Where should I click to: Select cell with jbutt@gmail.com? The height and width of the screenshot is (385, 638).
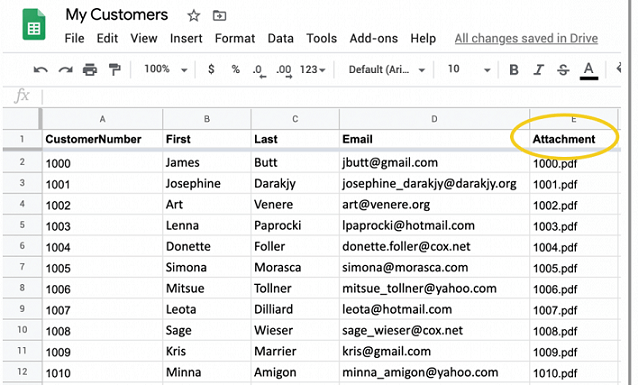434,162
